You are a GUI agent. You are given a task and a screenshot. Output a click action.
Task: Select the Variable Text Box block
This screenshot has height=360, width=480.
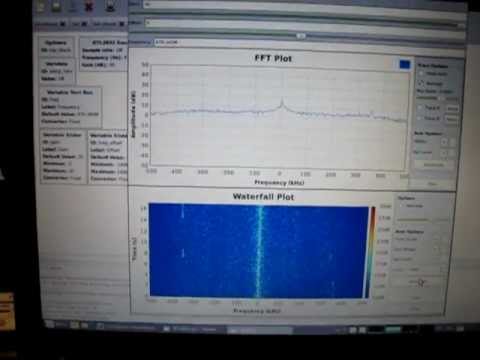(70, 107)
